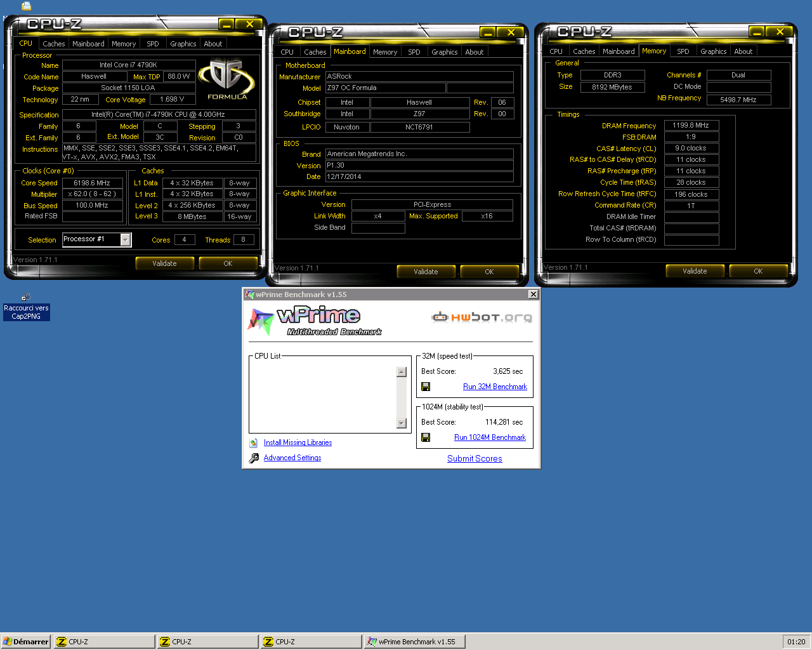Click OK in the right CPU-Z window
The width and height of the screenshot is (812, 650).
759,271
